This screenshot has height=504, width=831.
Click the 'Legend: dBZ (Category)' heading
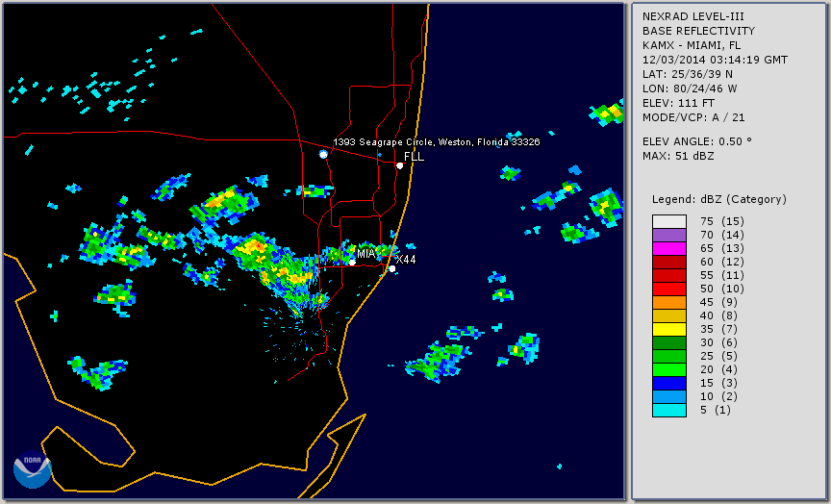point(719,199)
